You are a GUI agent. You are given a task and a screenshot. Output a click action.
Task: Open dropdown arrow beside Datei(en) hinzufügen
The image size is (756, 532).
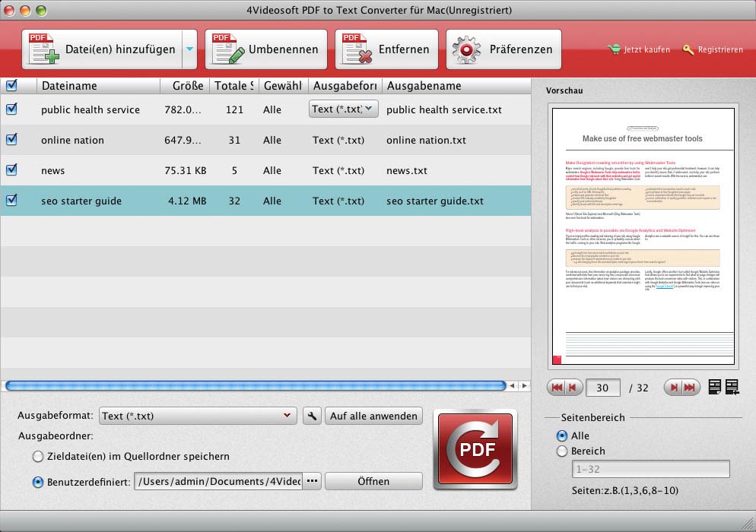pos(189,49)
